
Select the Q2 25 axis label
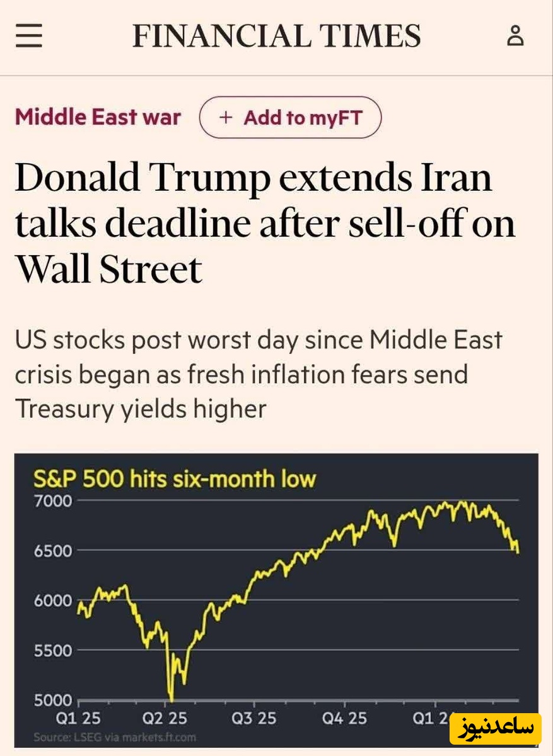(165, 719)
